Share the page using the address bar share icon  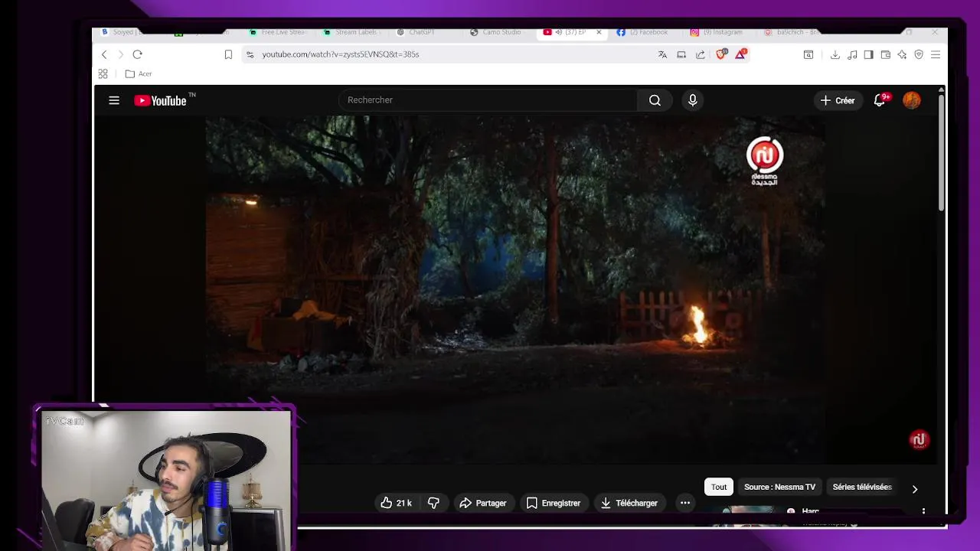(x=700, y=54)
